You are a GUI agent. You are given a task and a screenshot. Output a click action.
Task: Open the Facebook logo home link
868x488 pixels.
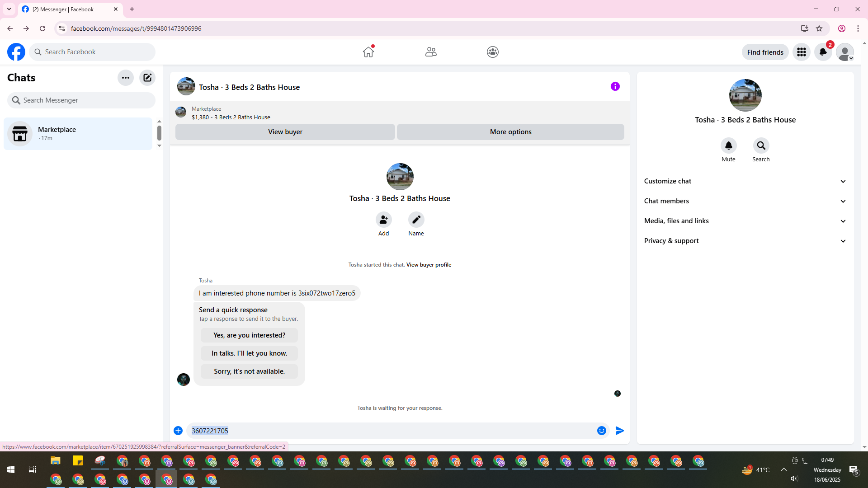[16, 52]
